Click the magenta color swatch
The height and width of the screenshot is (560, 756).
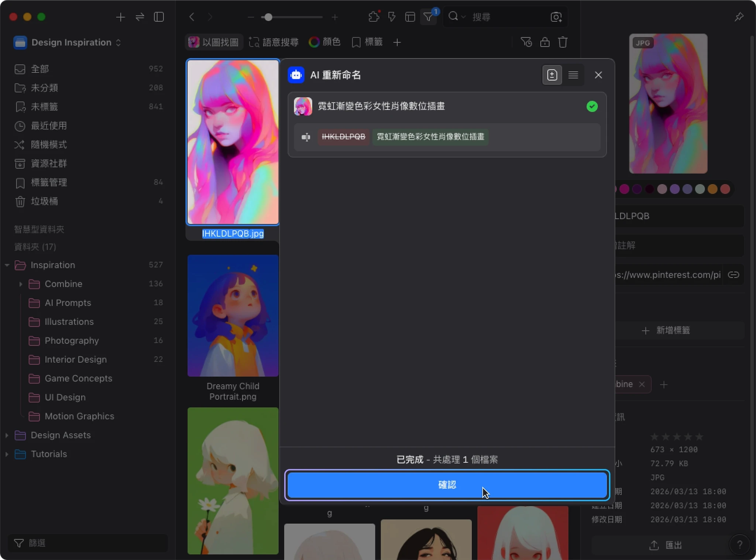click(x=624, y=189)
